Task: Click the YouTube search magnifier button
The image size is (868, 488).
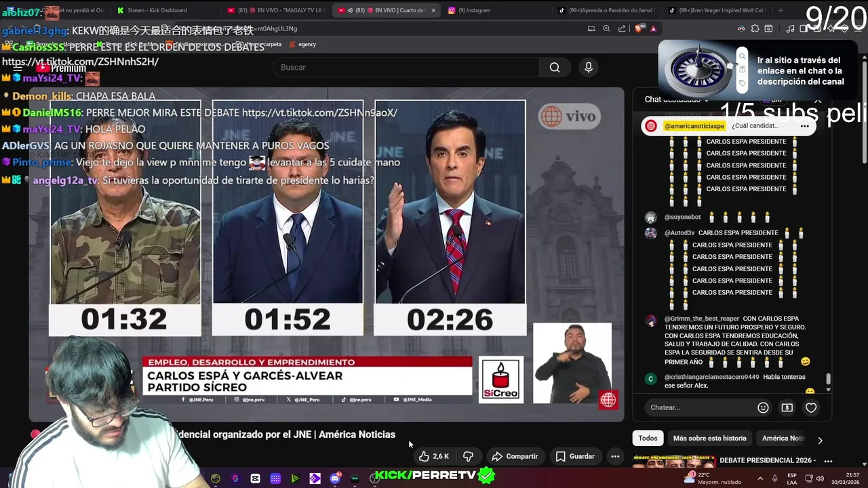Action: pyautogui.click(x=555, y=67)
